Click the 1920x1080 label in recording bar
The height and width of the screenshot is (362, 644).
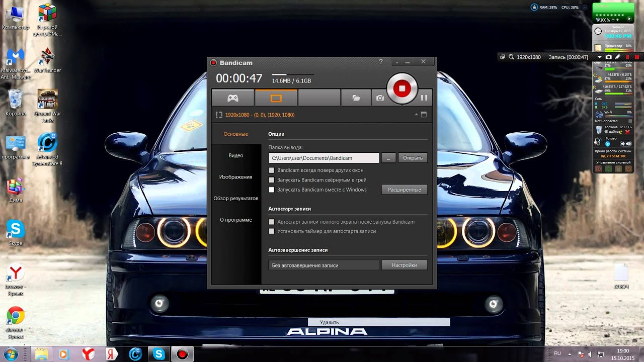(x=529, y=57)
